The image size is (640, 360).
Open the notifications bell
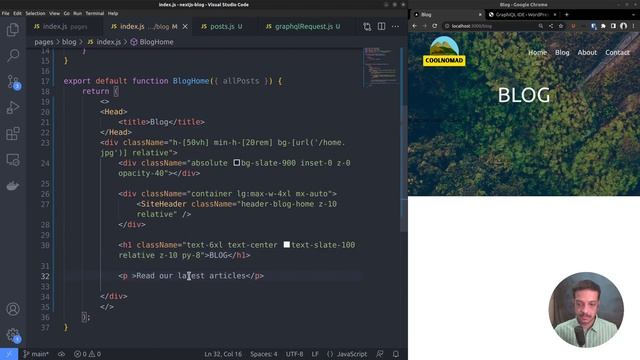396,354
